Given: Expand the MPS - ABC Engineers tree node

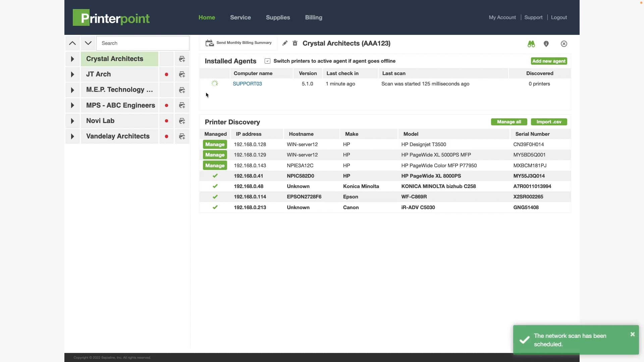Looking at the screenshot, I should point(72,105).
